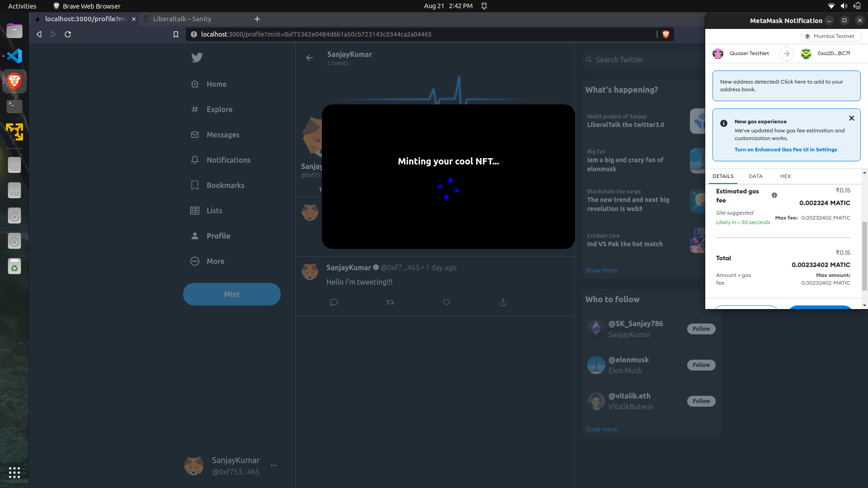The image size is (868, 488).
Task: Click the back arrow beside SanjayKumar
Action: click(x=310, y=58)
